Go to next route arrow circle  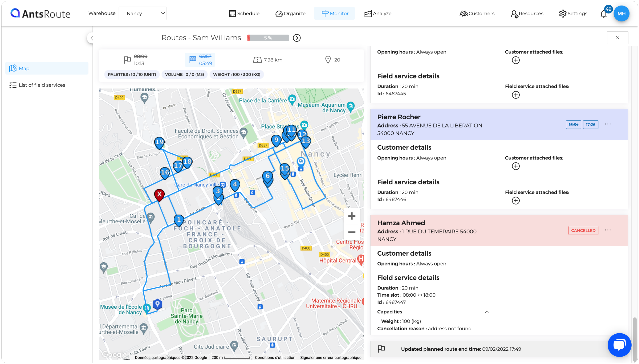297,38
